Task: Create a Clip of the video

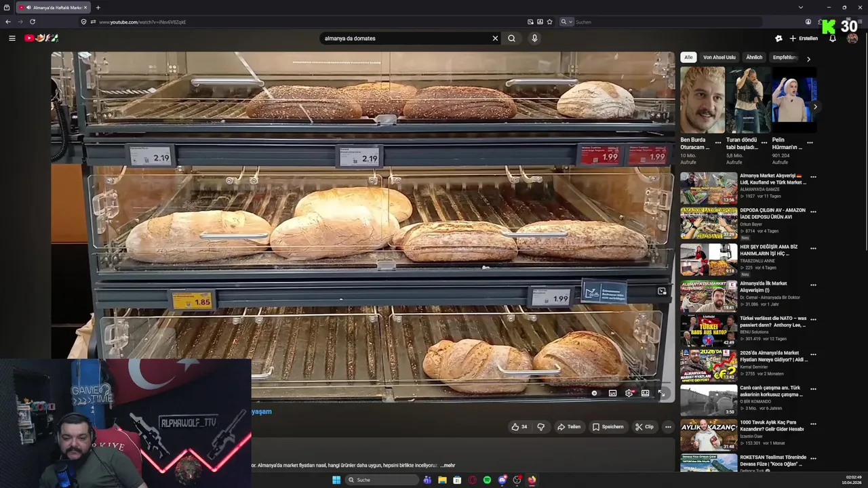Action: tap(644, 427)
